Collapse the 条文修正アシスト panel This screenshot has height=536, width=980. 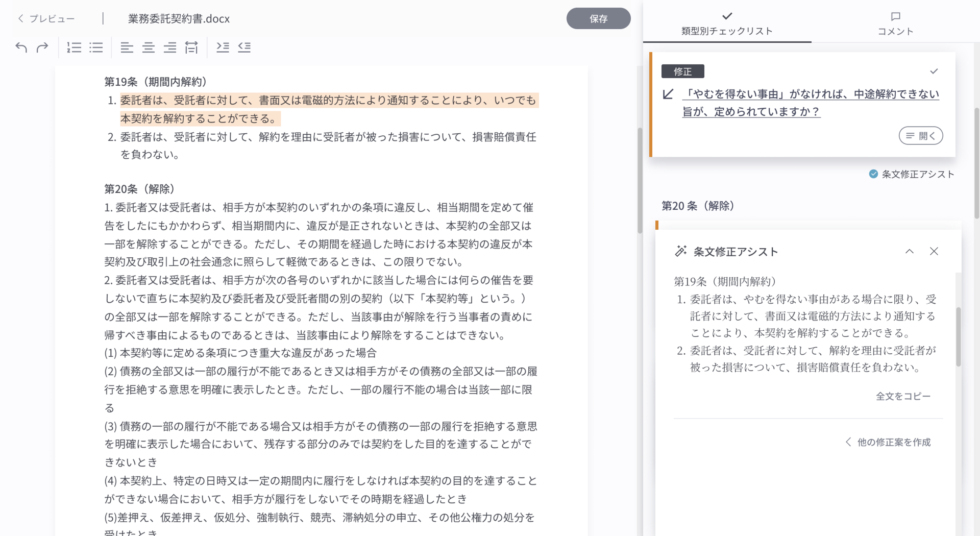pos(909,251)
